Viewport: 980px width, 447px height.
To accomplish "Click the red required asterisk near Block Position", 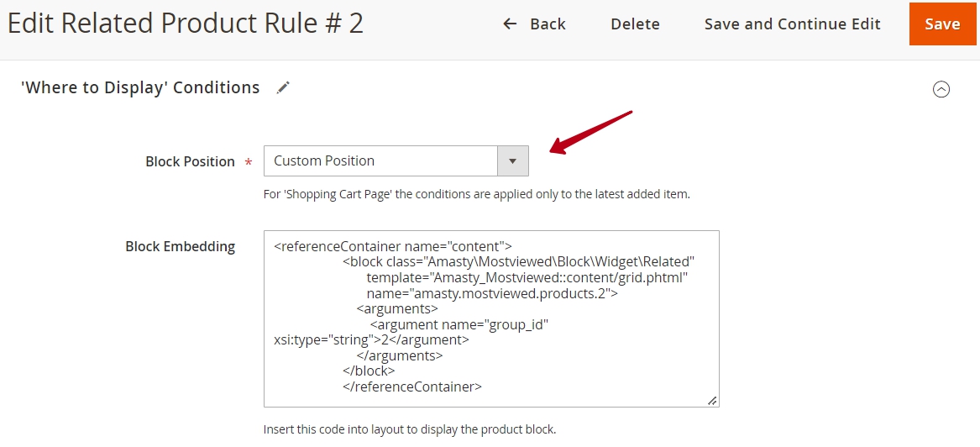I will click(x=249, y=163).
